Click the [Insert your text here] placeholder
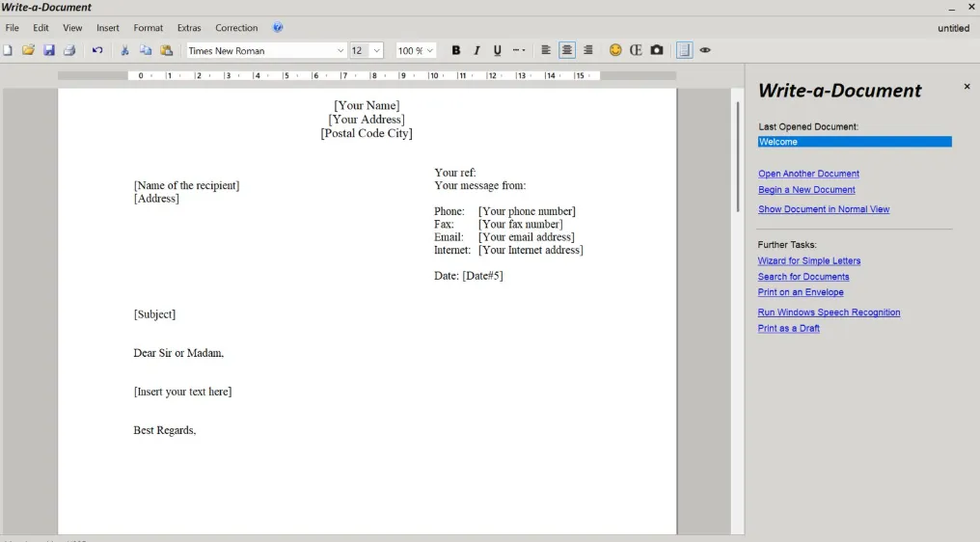Screen dimensions: 980x542 [182, 392]
